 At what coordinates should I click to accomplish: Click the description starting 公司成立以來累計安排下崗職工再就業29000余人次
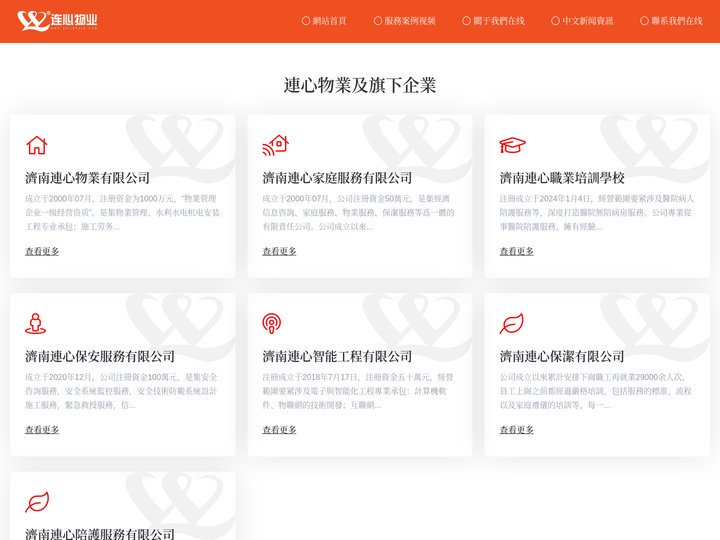(x=596, y=391)
